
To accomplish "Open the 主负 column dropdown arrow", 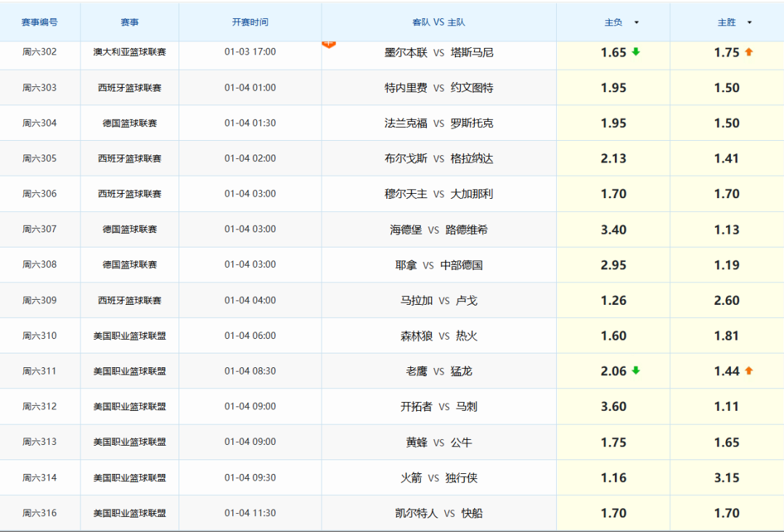I will pos(637,22).
